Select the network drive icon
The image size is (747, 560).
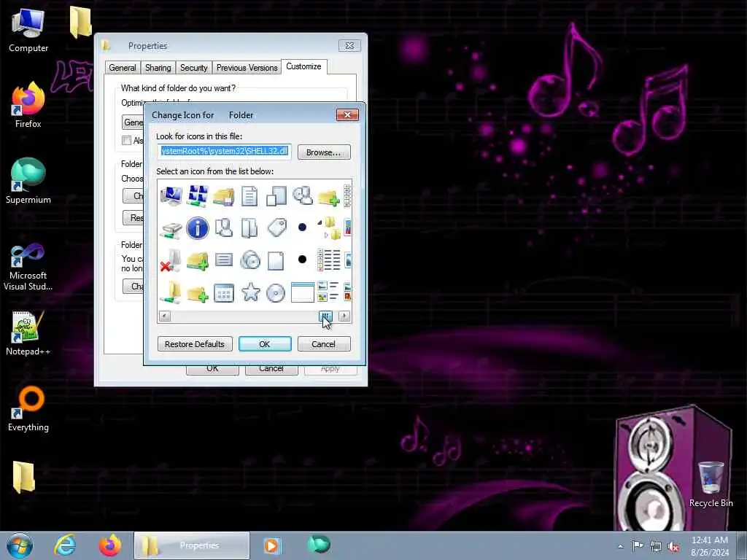tap(171, 229)
